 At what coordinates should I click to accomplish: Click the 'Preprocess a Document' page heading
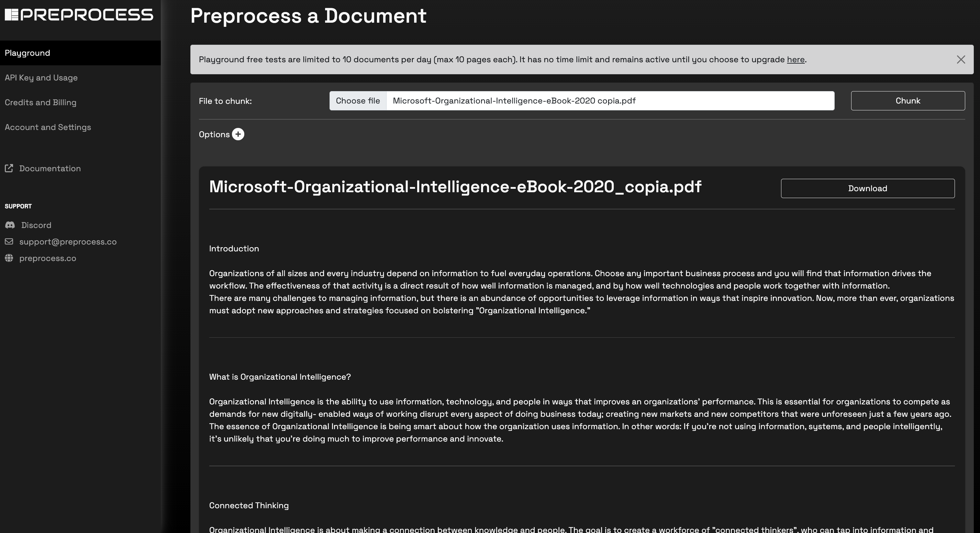308,16
